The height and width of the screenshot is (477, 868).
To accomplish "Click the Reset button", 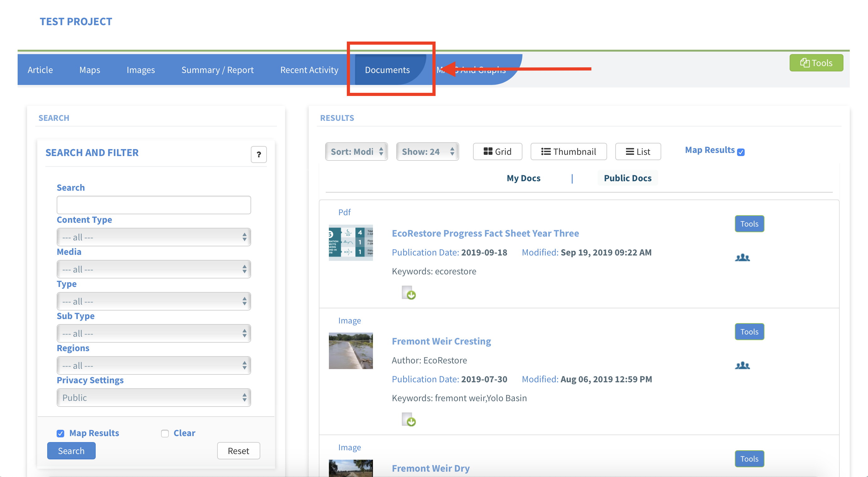I will click(238, 451).
